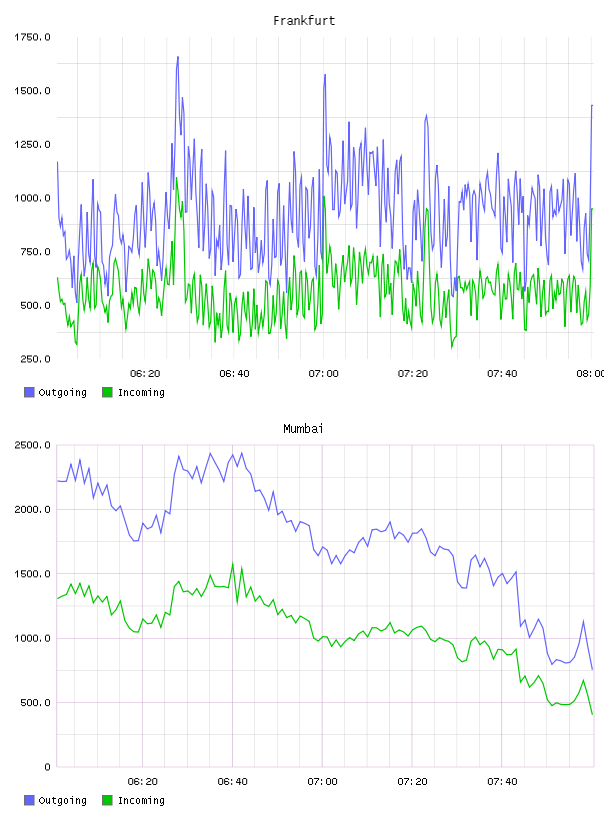Click the 1250.0 label on Frankfurt's y-axis
Image resolution: width=608 pixels, height=816 pixels.
32,144
